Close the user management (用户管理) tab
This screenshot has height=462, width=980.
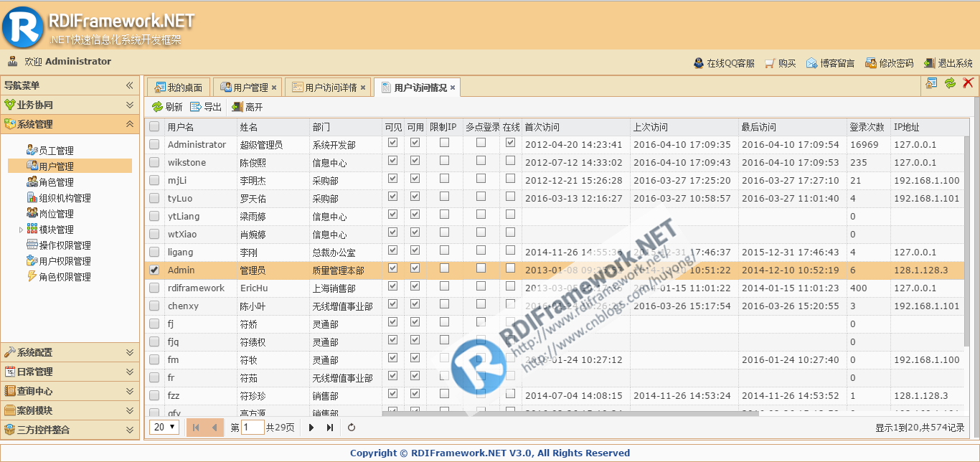[274, 88]
